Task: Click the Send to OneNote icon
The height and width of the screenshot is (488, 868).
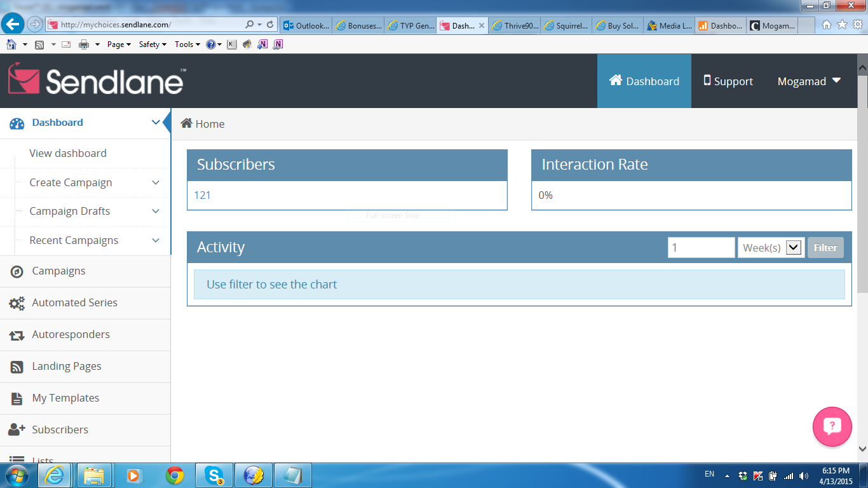Action: point(262,44)
